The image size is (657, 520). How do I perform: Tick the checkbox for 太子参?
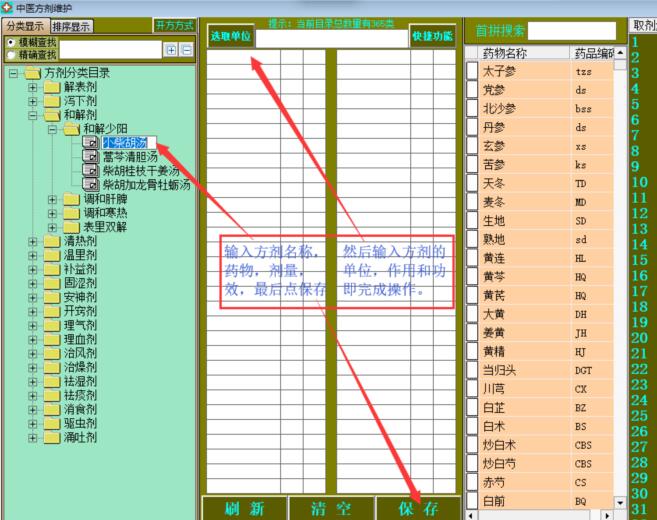pos(472,71)
